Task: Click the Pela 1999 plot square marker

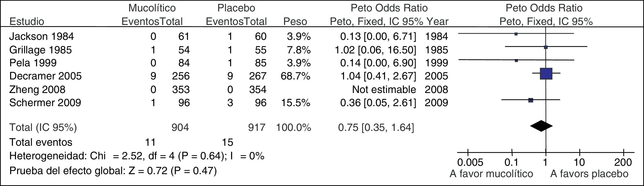Action: tap(516, 60)
